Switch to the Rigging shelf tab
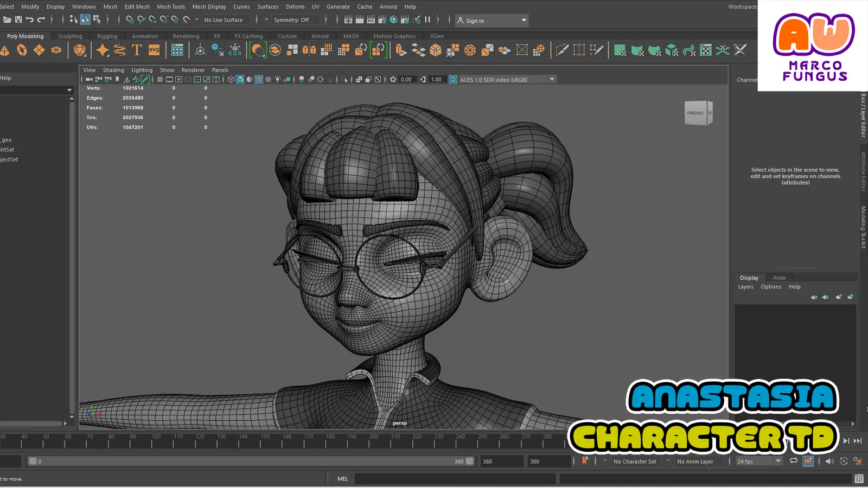The height and width of the screenshot is (488, 868). (107, 36)
